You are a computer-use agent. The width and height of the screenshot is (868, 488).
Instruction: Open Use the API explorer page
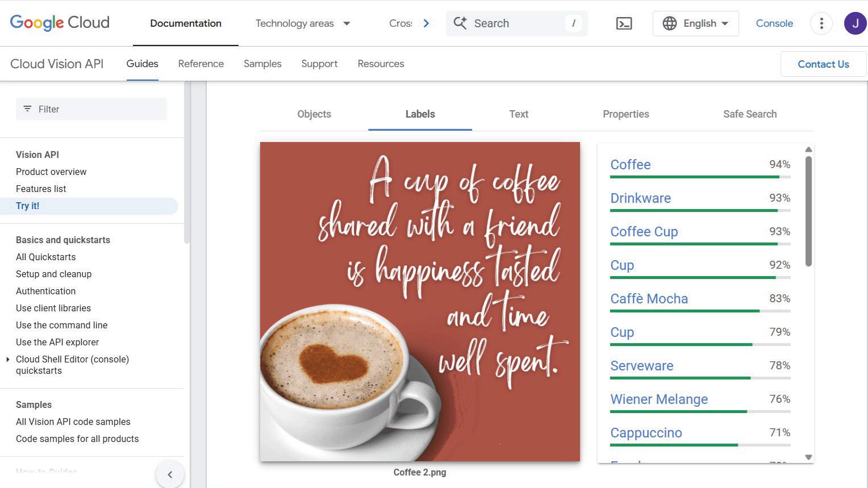[57, 342]
